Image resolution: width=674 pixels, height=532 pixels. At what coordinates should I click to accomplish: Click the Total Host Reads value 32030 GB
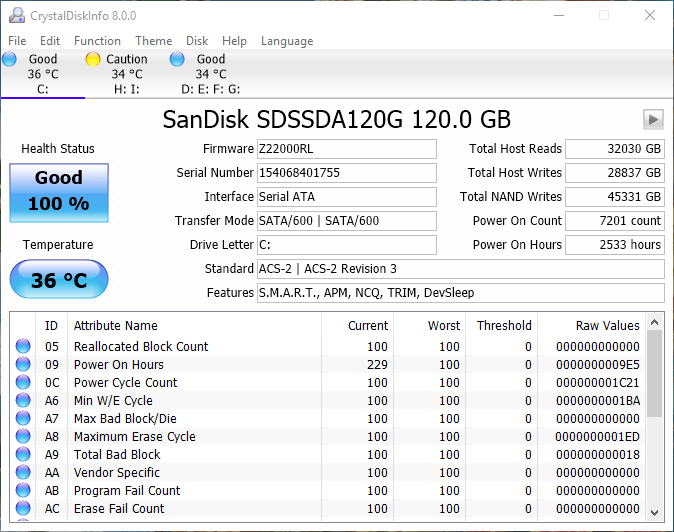tap(615, 149)
